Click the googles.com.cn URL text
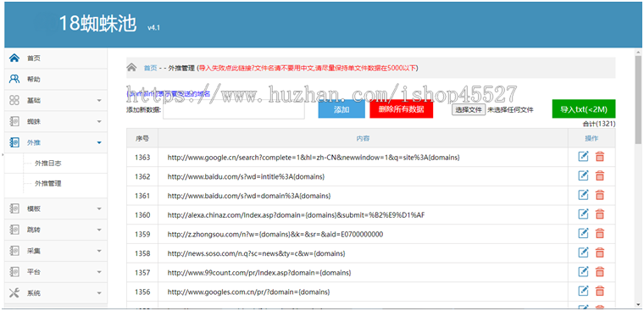The image size is (644, 311). 249,292
